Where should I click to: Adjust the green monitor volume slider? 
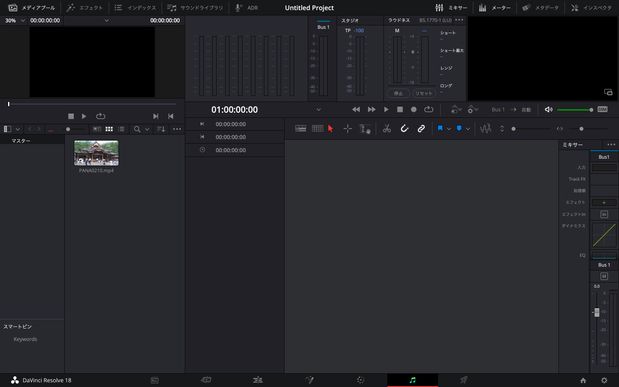tap(575, 110)
